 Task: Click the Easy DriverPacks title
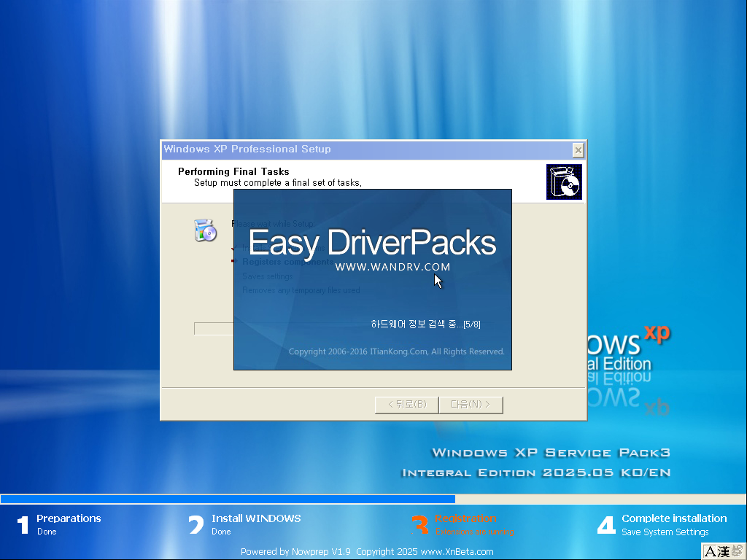pyautogui.click(x=372, y=243)
